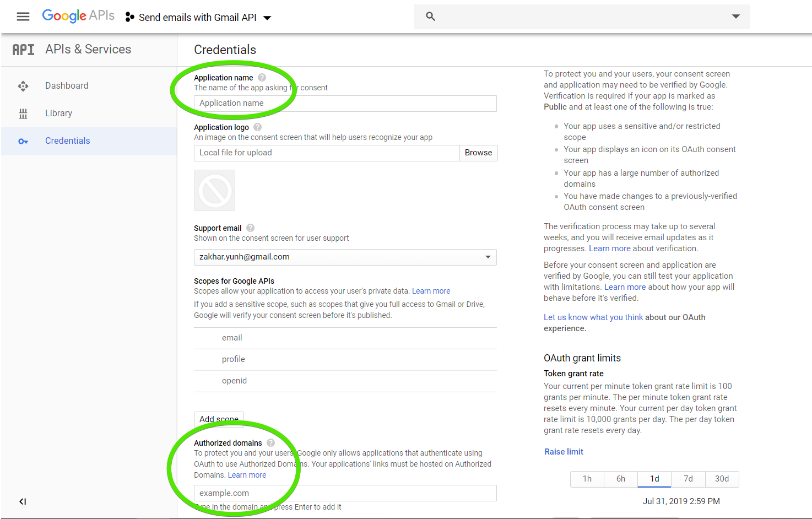Expand the search bar dropdown arrow
The image size is (812, 519).
point(735,17)
